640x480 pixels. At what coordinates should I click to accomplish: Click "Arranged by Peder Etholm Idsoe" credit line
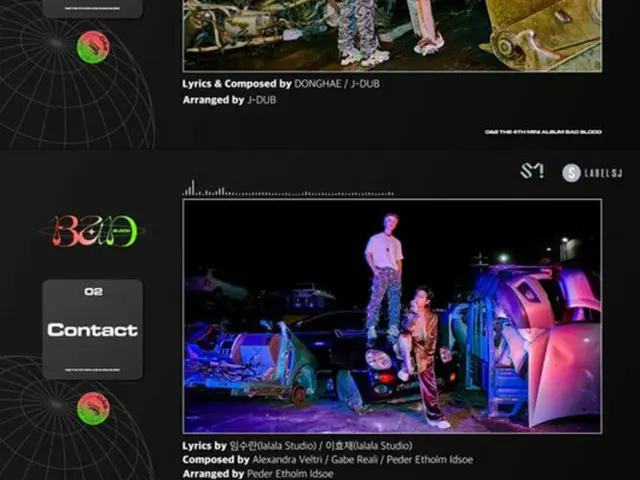(x=258, y=473)
